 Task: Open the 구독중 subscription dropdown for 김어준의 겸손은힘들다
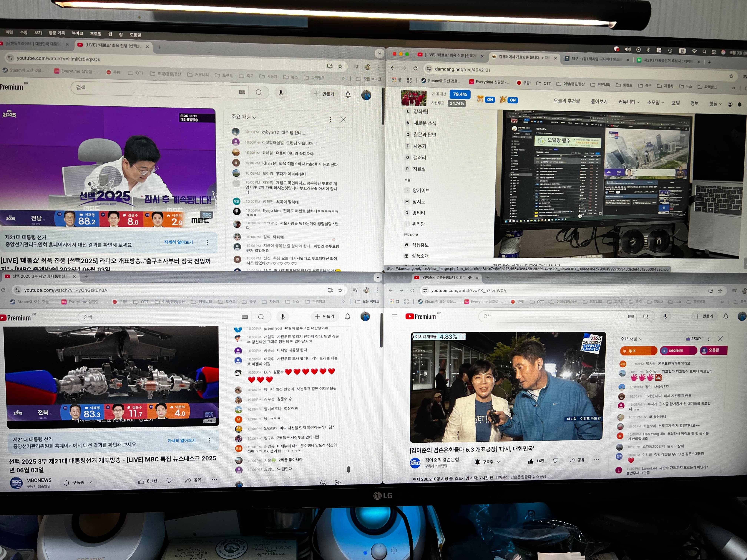488,462
